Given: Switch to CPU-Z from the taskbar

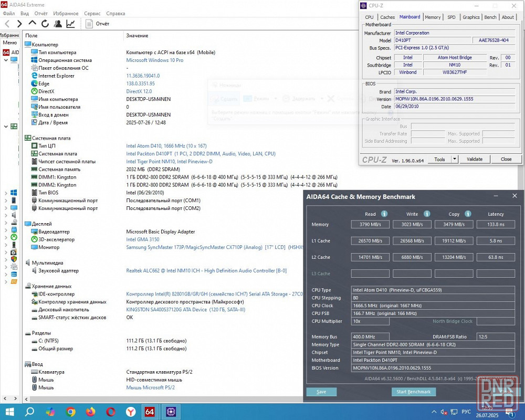Looking at the screenshot, I should point(171,412).
